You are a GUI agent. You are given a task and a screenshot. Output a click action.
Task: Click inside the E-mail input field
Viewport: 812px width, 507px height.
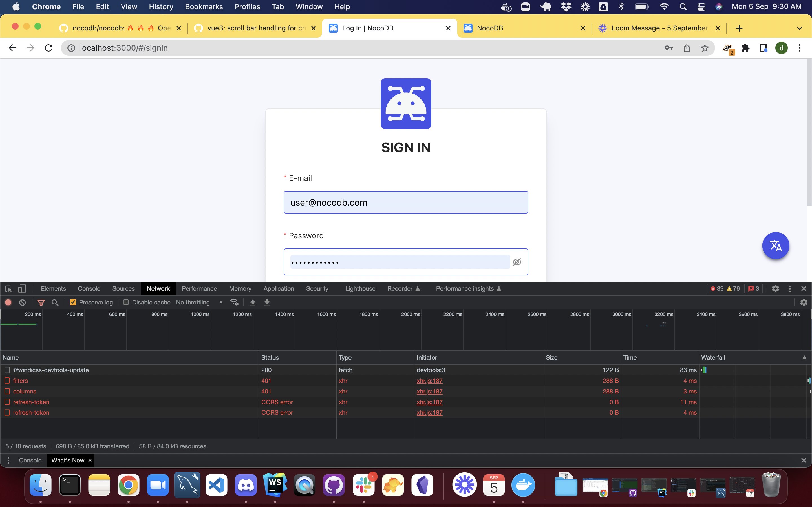coord(406,202)
